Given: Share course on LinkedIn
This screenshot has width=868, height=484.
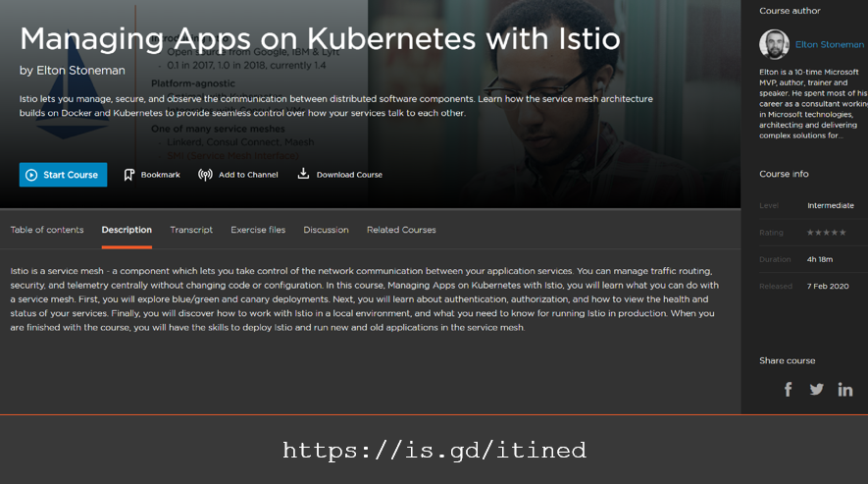Looking at the screenshot, I should (x=844, y=389).
